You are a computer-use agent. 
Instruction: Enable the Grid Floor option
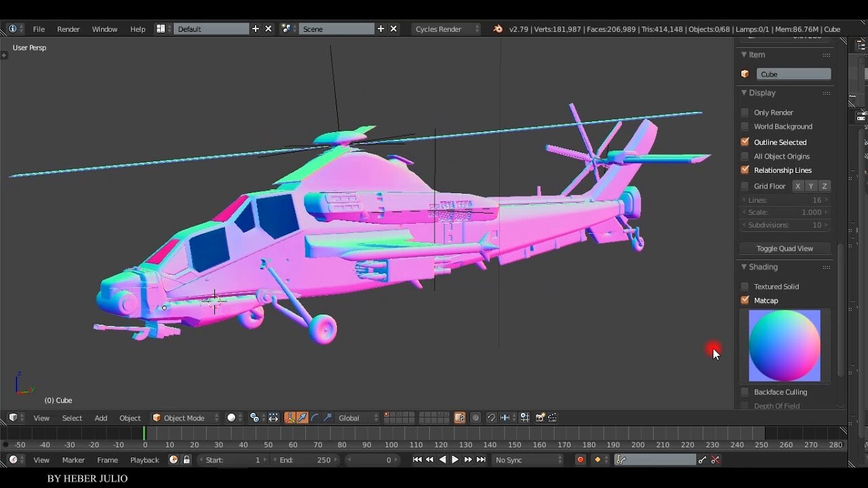click(x=745, y=186)
